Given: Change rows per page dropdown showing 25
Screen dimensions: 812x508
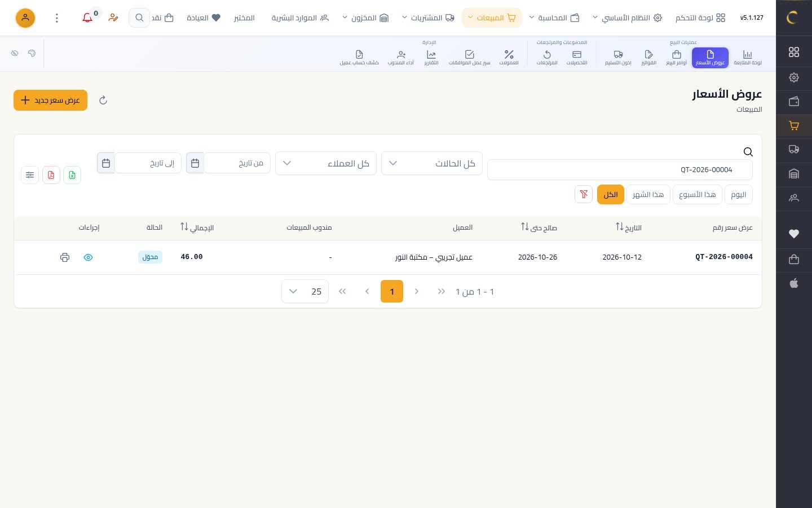Looking at the screenshot, I should pyautogui.click(x=305, y=292).
